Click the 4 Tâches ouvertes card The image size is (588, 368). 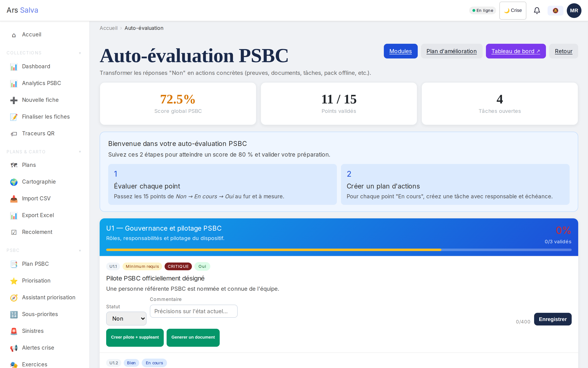500,104
